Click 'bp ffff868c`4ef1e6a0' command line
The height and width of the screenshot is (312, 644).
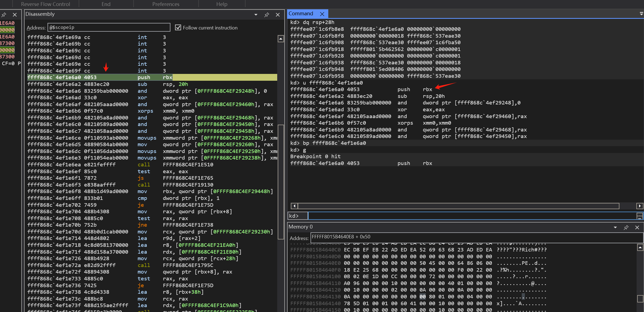point(328,143)
